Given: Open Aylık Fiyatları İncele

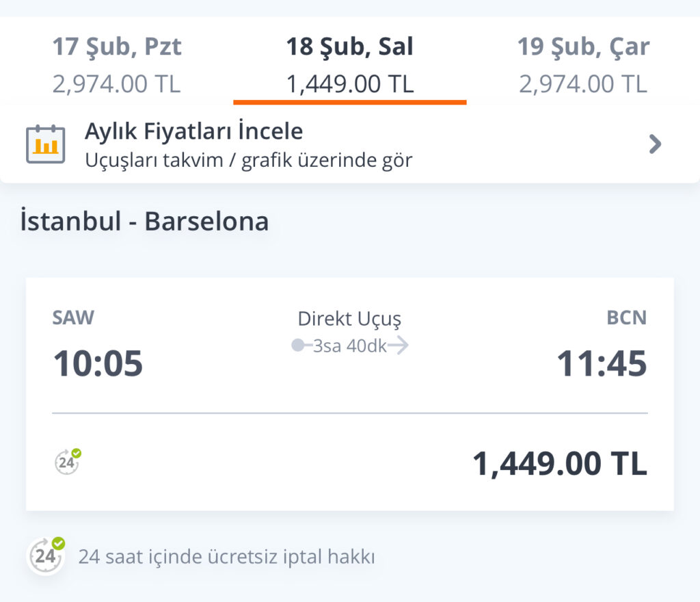Looking at the screenshot, I should [193, 131].
